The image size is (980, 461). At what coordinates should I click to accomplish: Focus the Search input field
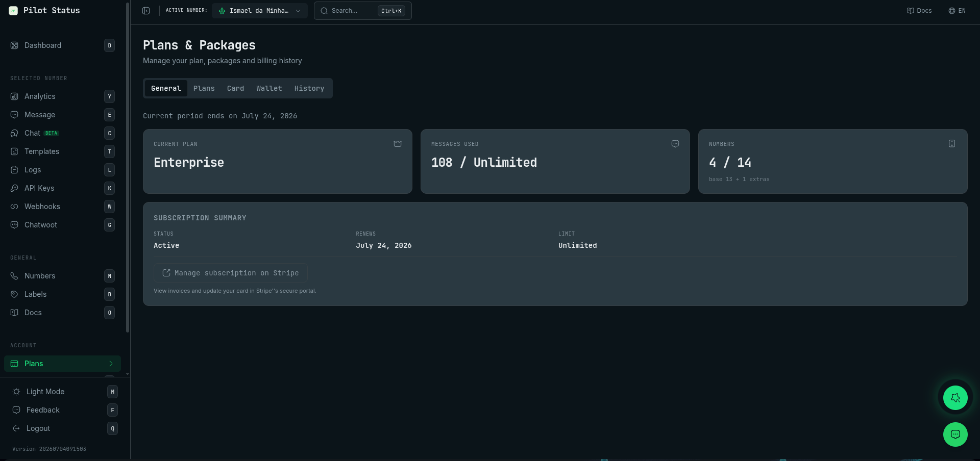coord(363,11)
